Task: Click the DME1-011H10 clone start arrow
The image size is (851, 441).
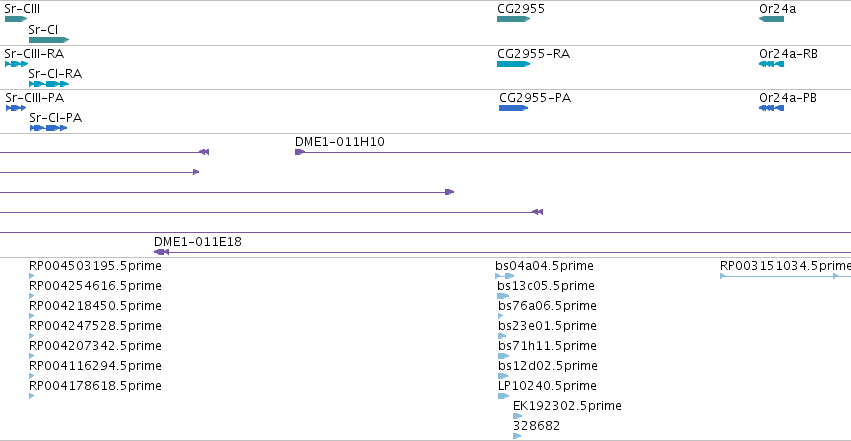Action: click(x=300, y=152)
